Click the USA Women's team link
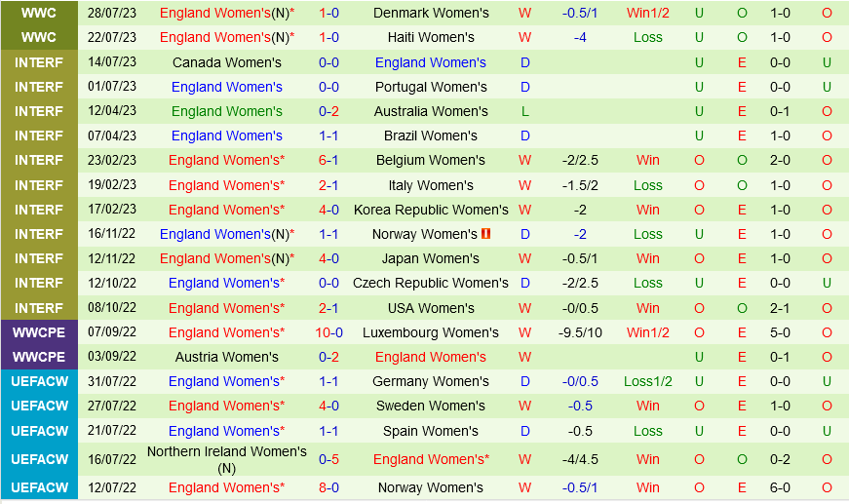 click(431, 308)
